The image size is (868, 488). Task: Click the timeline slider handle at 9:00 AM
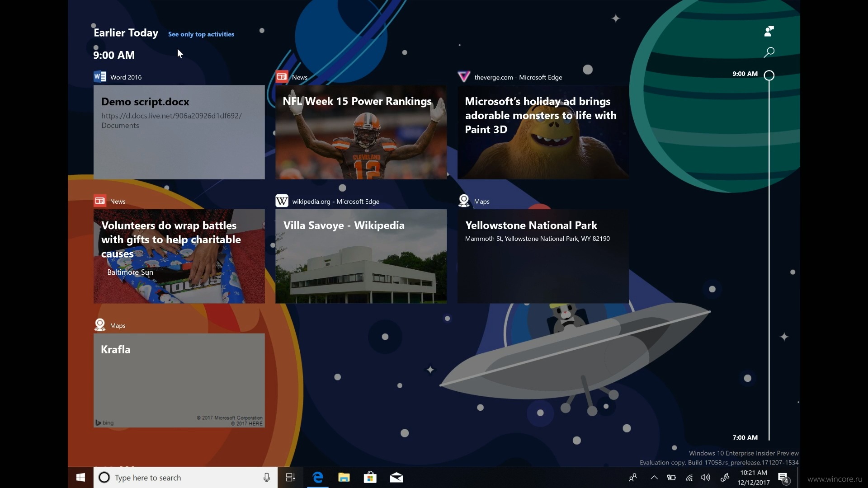pos(769,75)
